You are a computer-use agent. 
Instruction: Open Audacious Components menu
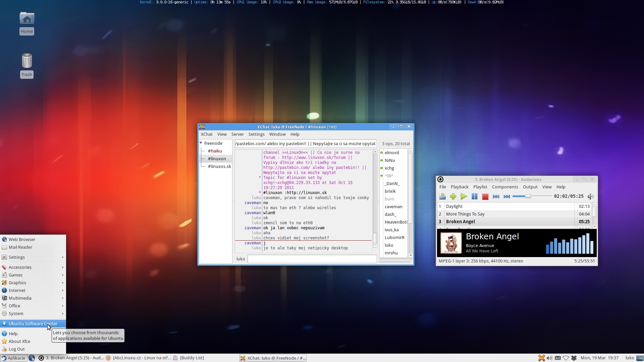(x=505, y=187)
